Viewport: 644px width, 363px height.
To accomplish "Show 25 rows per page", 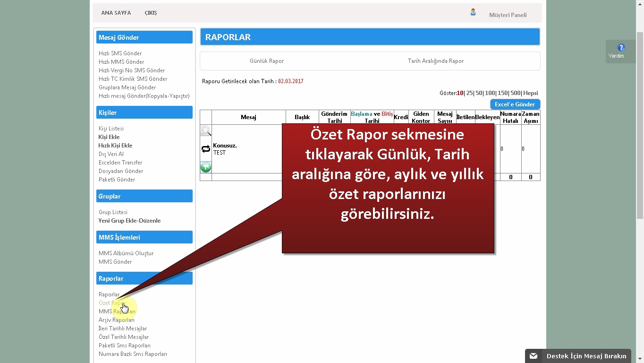I will [x=469, y=93].
